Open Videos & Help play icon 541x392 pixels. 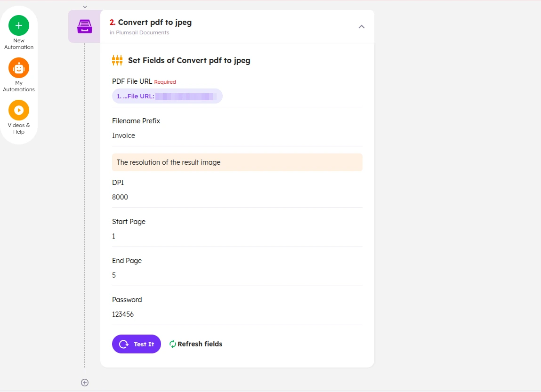(19, 110)
